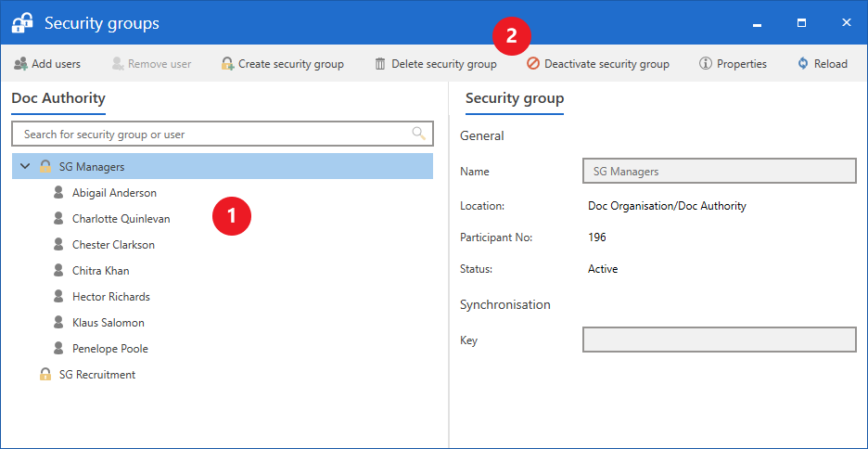Screen dimensions: 868x449
Task: Select user Penelope Poole
Action: (109, 349)
